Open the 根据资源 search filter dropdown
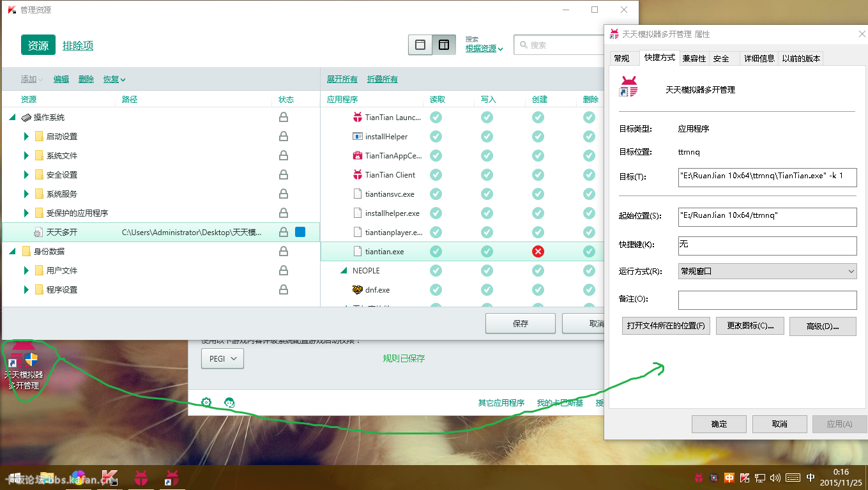 tap(484, 49)
